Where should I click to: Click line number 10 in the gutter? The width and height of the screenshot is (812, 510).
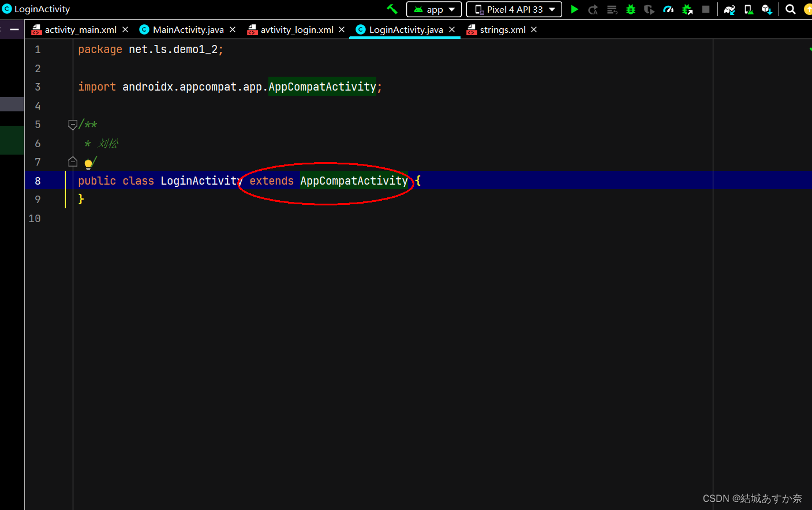(35, 218)
